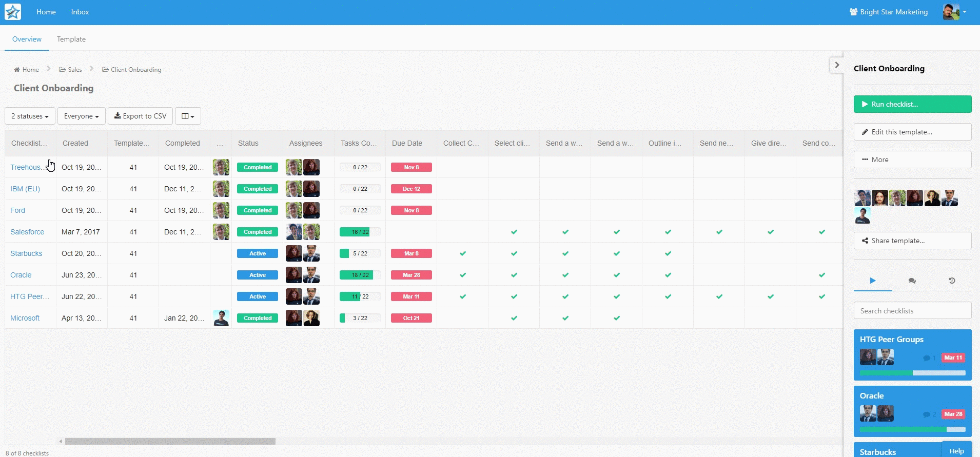Switch to the Template tab
980x457 pixels.
[71, 39]
